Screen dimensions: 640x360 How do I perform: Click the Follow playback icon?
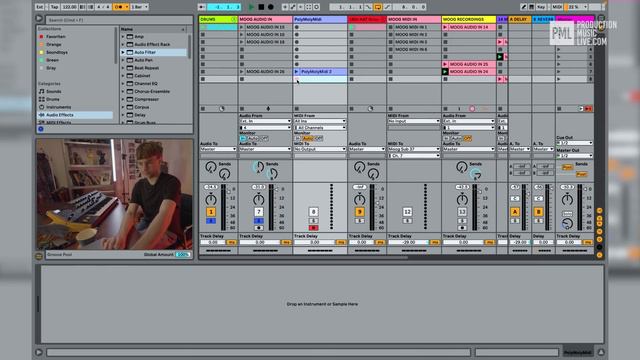[202, 7]
